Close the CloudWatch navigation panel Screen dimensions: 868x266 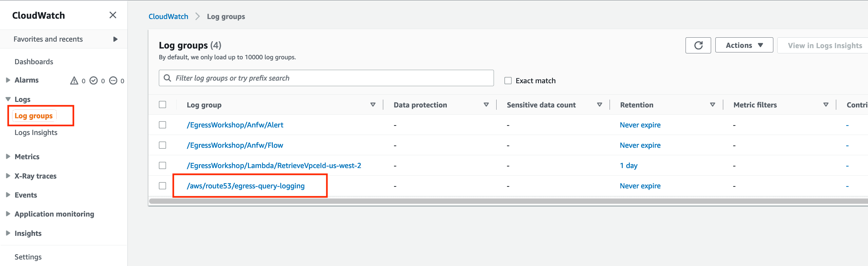point(113,15)
